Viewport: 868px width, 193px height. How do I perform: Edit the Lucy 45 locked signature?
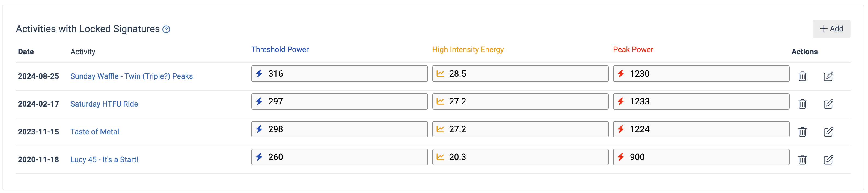point(828,160)
